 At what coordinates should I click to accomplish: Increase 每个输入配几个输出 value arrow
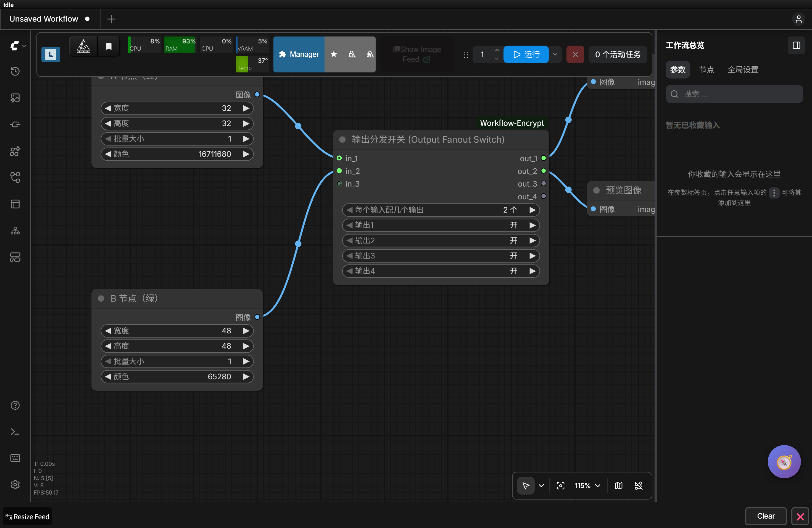[x=532, y=210]
